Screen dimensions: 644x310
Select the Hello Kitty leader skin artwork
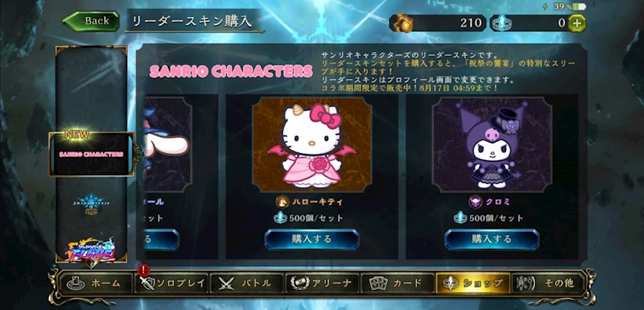[312, 145]
